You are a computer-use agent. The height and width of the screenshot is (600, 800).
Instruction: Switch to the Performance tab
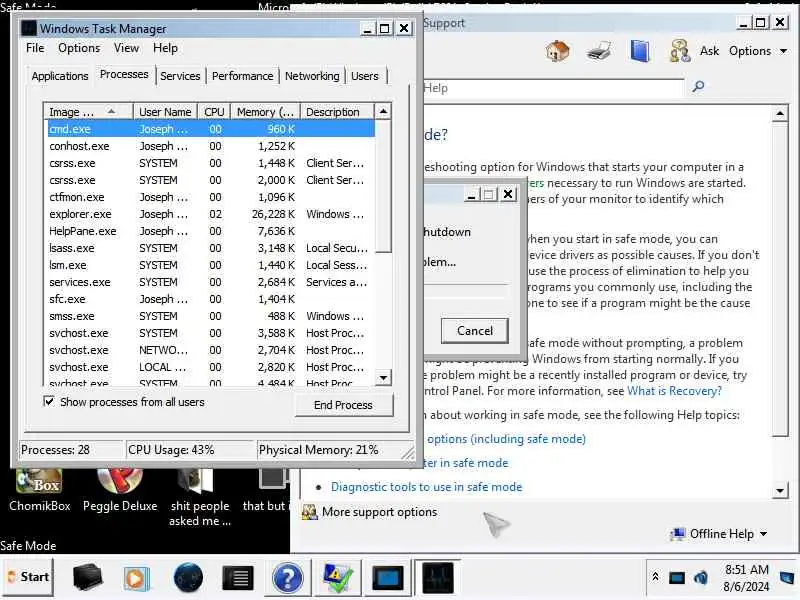pos(242,76)
